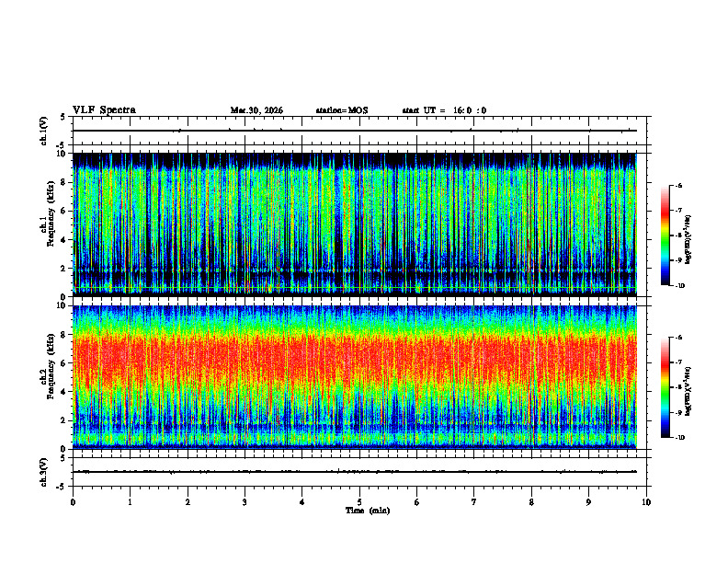Click the "7" tick on the time axis

474,502
